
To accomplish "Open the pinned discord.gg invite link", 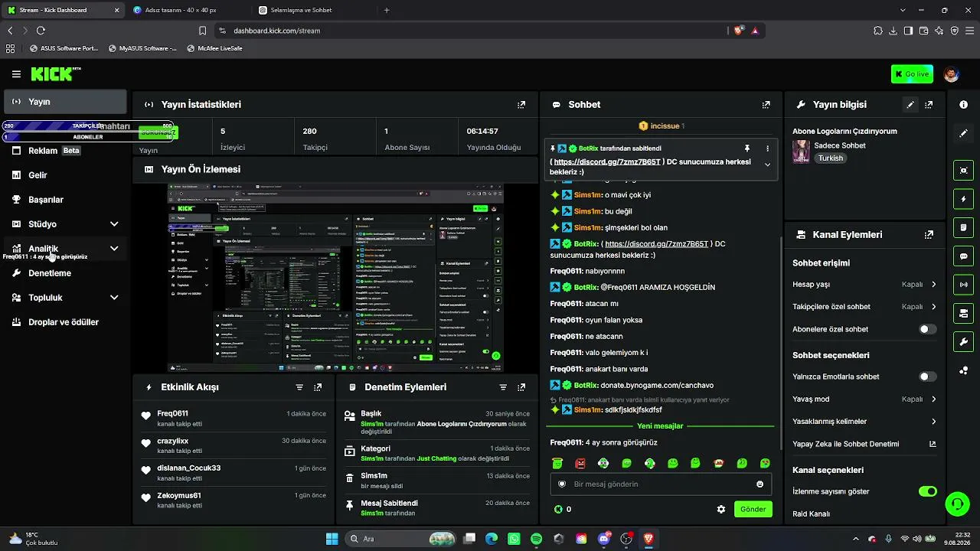I will pos(608,162).
